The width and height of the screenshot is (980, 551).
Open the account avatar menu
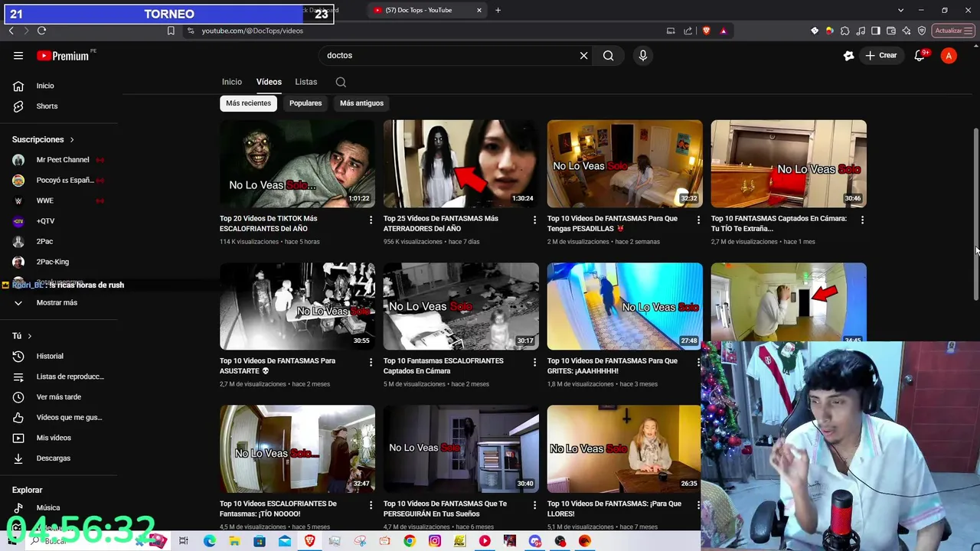949,55
